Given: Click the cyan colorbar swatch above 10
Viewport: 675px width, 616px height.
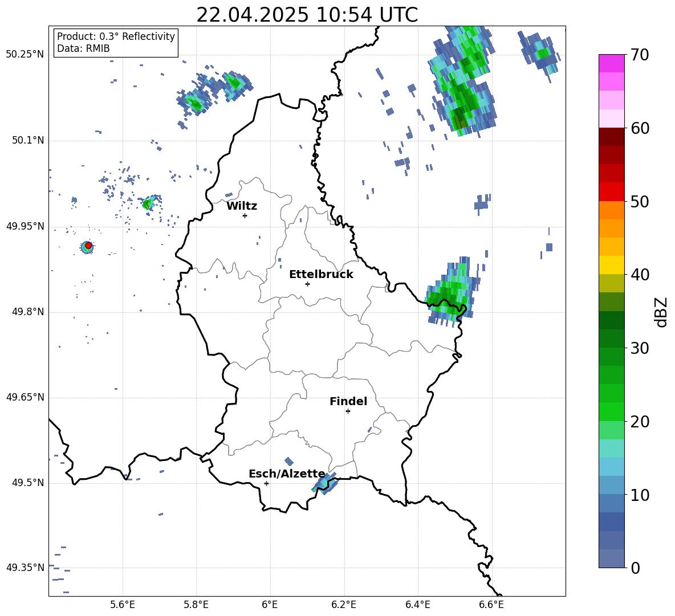Looking at the screenshot, I should 611,485.
